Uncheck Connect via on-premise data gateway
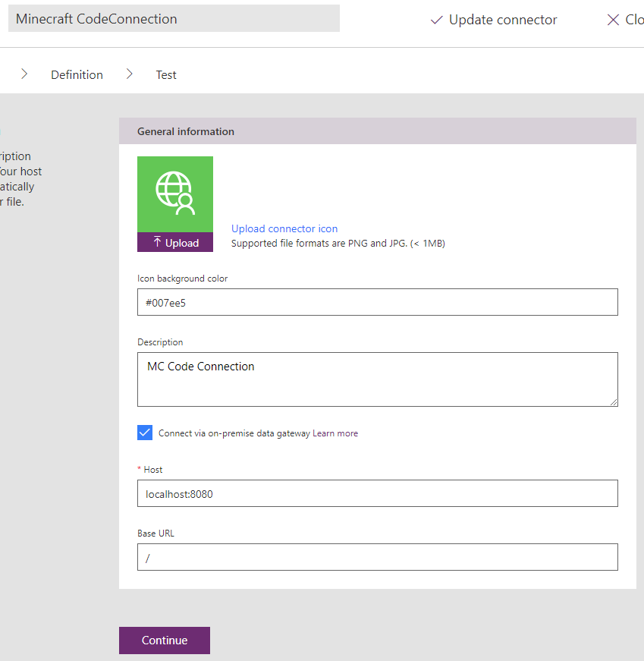644x661 pixels. tap(145, 433)
